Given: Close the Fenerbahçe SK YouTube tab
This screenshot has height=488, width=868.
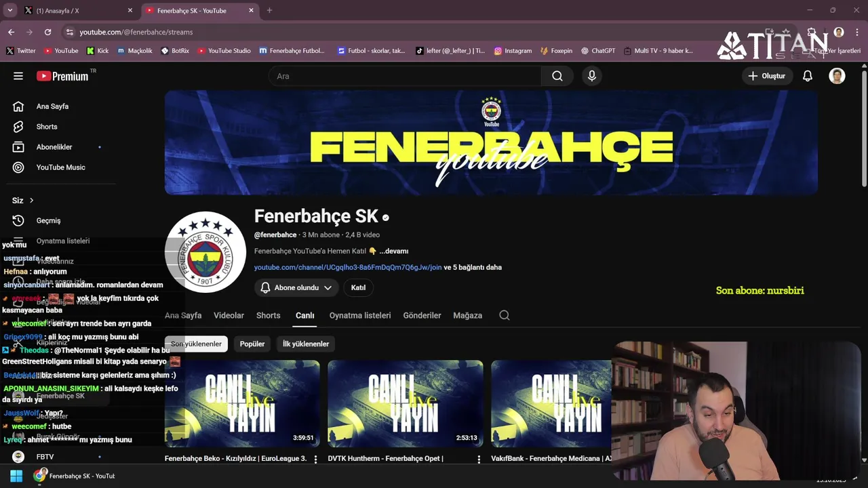Looking at the screenshot, I should 251,10.
